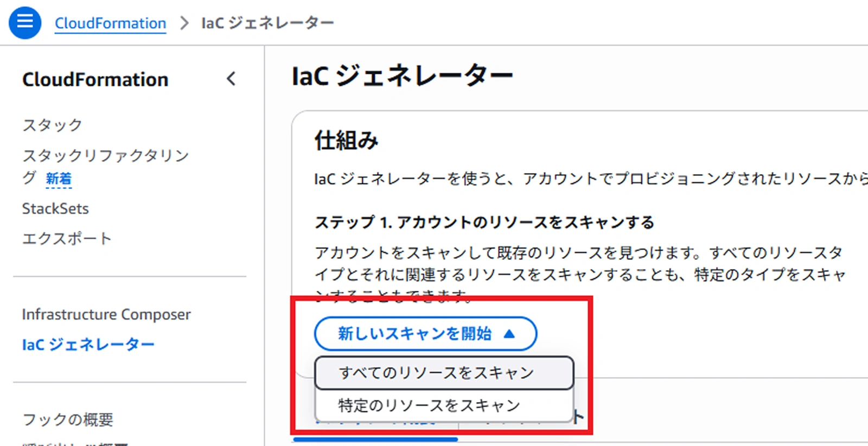
Task: Click the IaC ジェネレーター page title
Action: click(402, 76)
